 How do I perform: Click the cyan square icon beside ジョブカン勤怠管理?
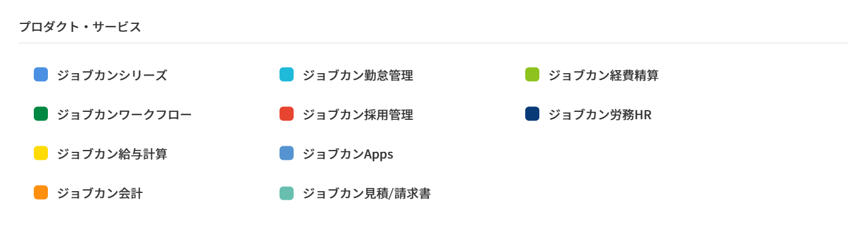(x=286, y=75)
